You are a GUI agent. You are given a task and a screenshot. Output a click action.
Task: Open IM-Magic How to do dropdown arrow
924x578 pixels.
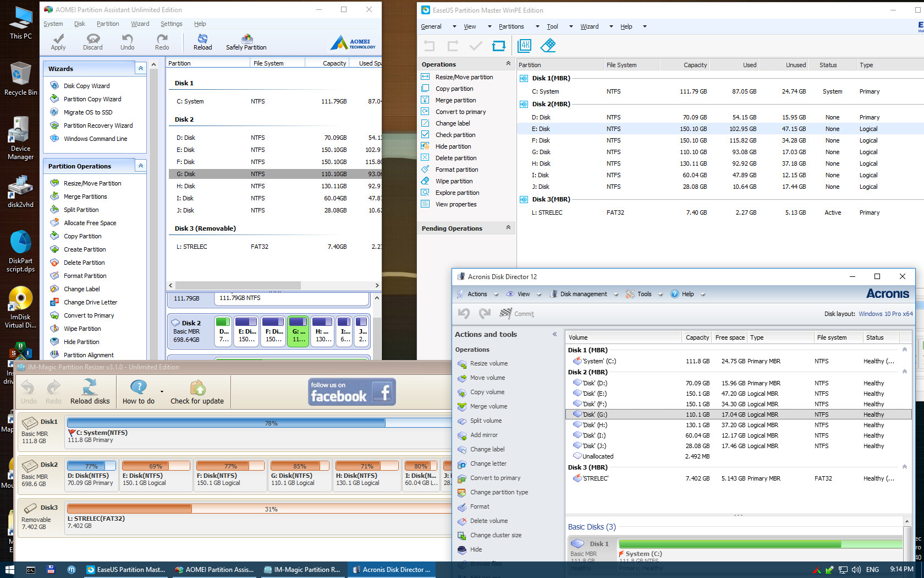[x=162, y=392]
